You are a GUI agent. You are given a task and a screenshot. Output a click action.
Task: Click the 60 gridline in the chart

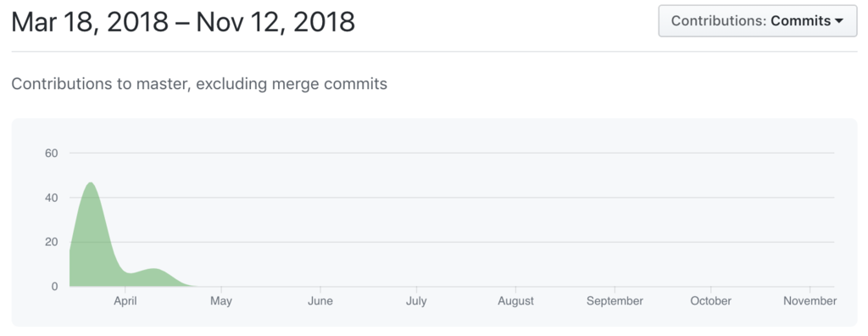point(452,153)
